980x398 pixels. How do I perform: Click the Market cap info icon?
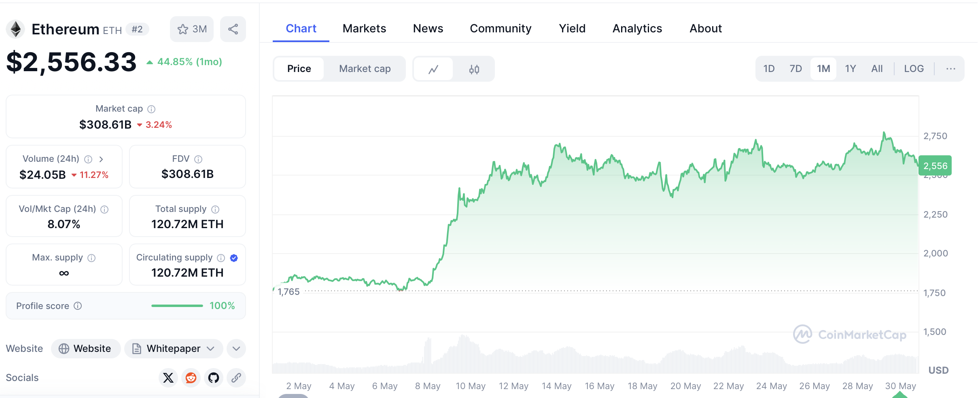point(151,109)
